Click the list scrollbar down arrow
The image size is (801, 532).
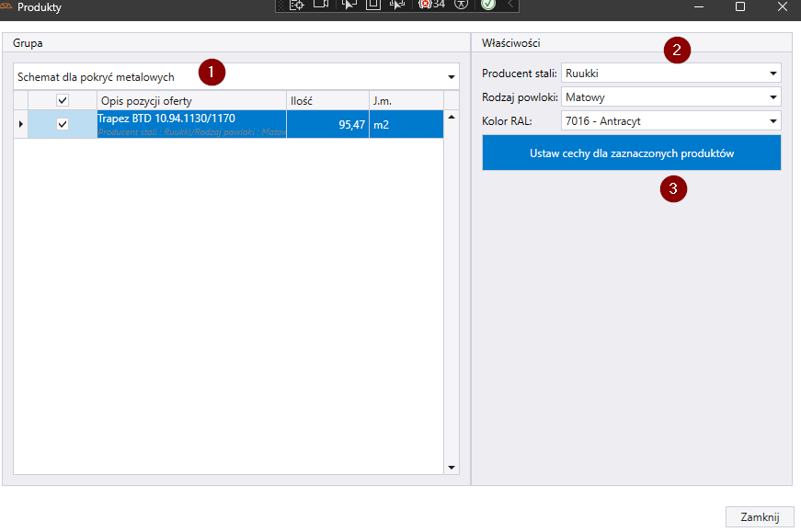point(452,467)
